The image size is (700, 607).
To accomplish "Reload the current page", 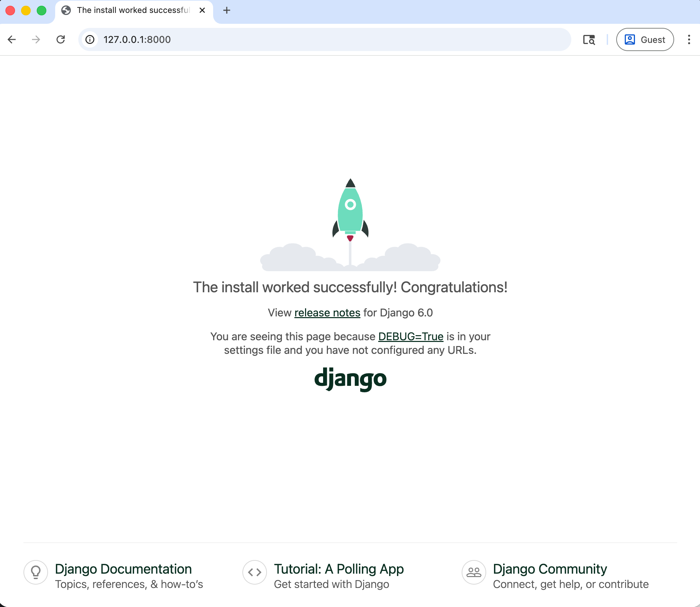I will pos(61,39).
